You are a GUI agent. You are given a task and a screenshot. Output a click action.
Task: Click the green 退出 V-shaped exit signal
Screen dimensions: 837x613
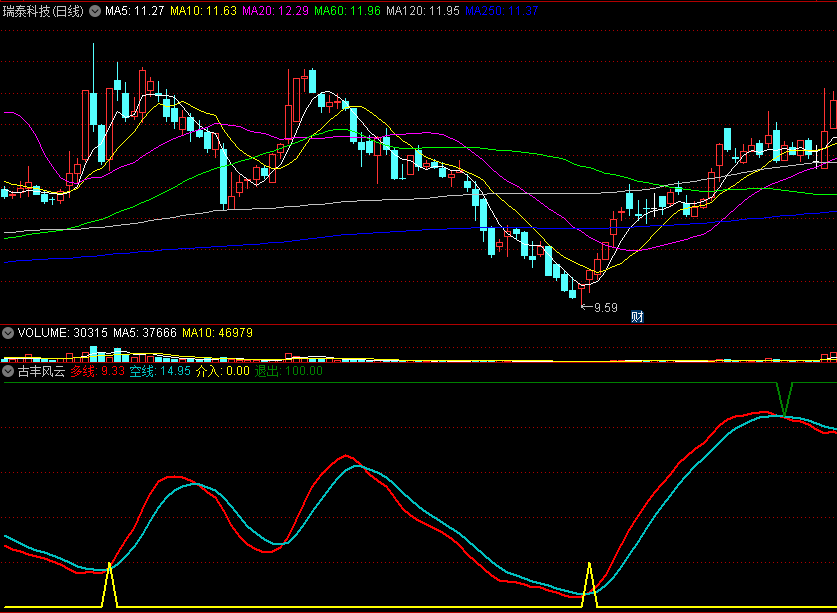click(784, 399)
